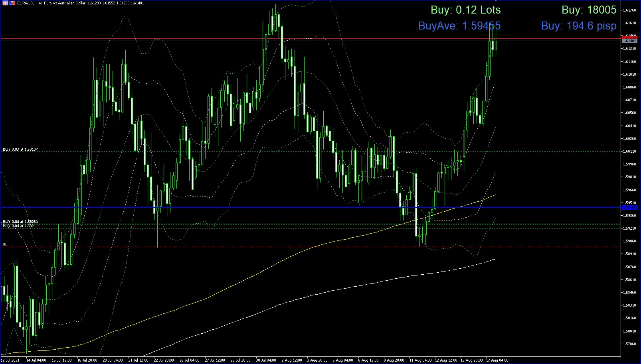The width and height of the screenshot is (641, 364).
Task: Click the 1.57860 price scale value
Action: (630, 344)
